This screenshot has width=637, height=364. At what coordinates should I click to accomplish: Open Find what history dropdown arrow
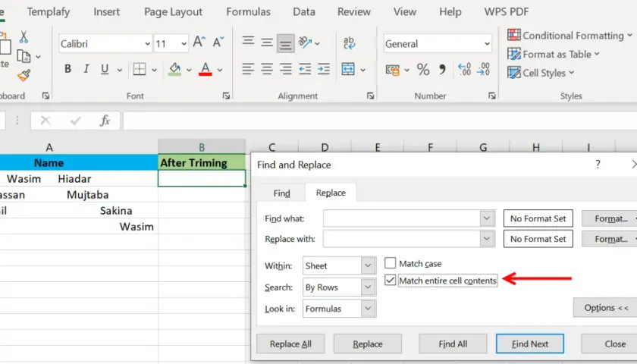487,218
